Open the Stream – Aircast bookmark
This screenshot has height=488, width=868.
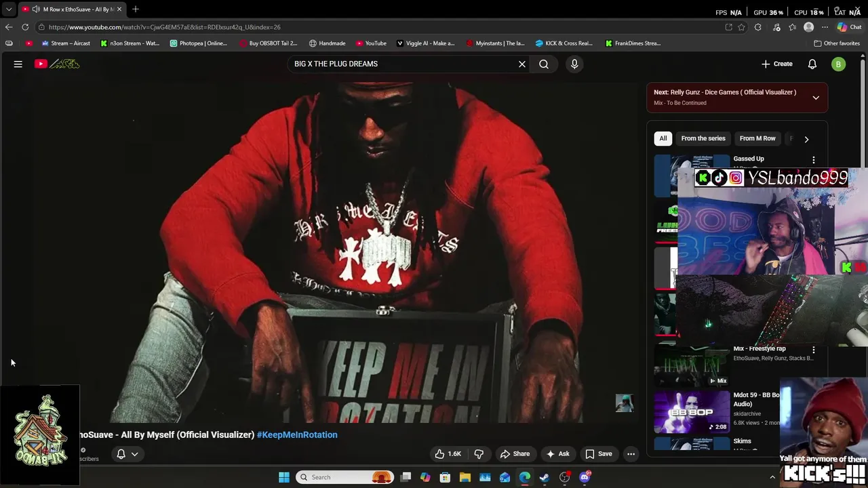(x=66, y=43)
